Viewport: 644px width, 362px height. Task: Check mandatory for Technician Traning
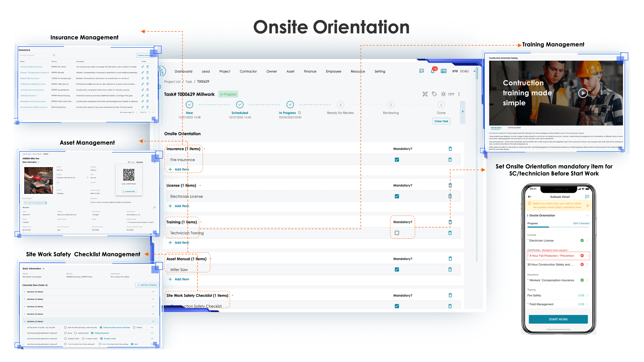397,233
